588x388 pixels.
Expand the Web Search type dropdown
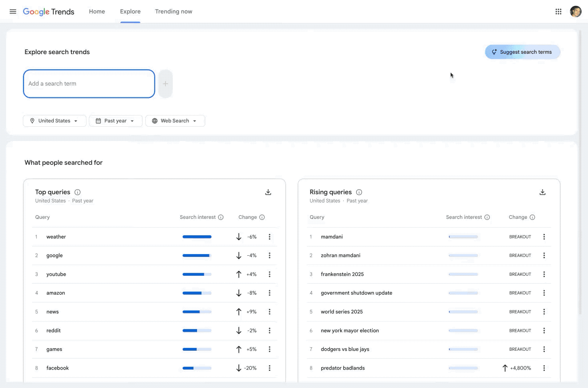pos(175,121)
